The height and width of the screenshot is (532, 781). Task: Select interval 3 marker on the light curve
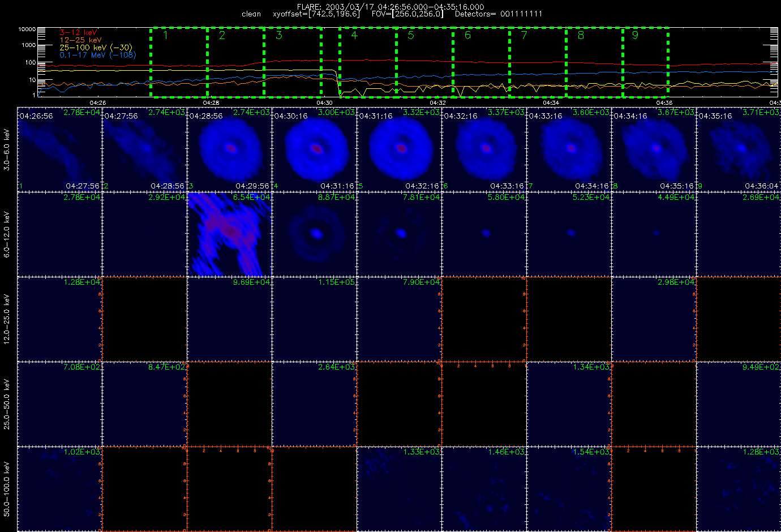click(278, 35)
